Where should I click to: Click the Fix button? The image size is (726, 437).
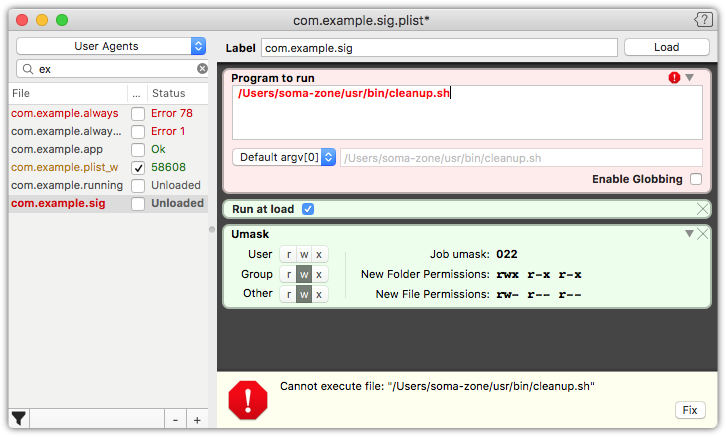point(689,410)
